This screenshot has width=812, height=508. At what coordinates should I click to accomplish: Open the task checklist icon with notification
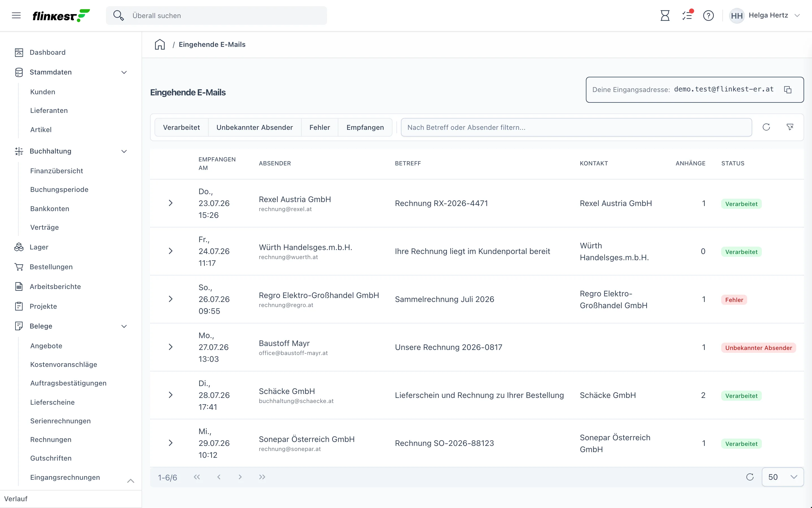pos(687,16)
